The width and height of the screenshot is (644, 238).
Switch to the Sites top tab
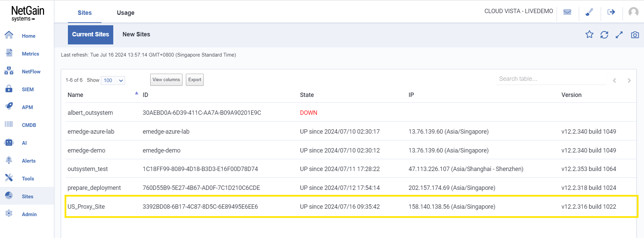[x=85, y=13]
